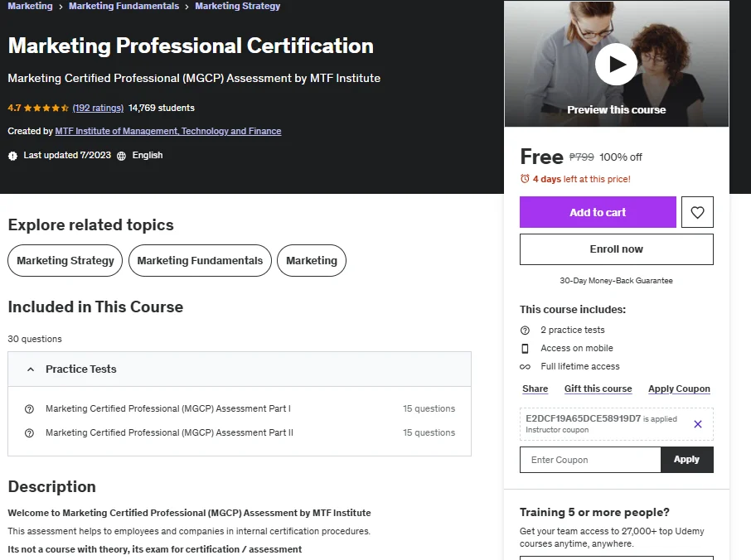Click 'Last updated 7/2023' text

67,156
